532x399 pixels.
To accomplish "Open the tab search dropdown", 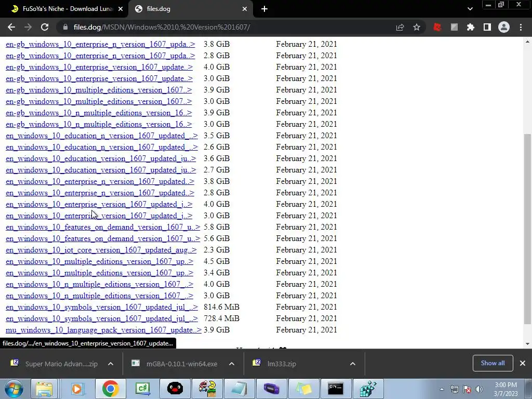I will coord(470,9).
